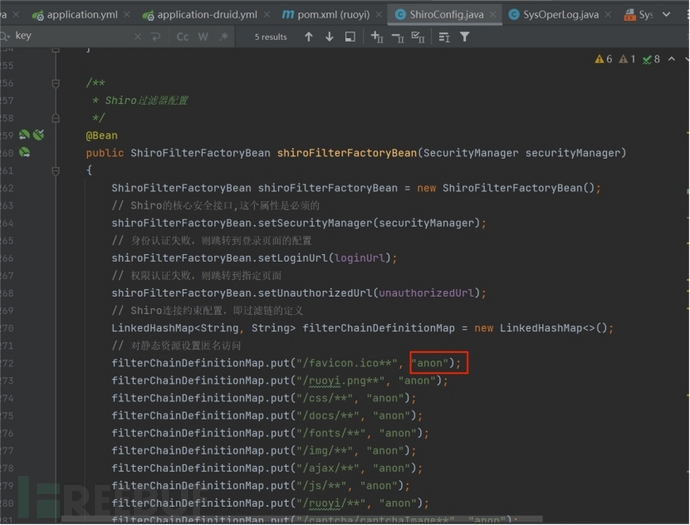The image size is (690, 525).
Task: Collapse the inspection widget up chevron
Action: coord(672,59)
